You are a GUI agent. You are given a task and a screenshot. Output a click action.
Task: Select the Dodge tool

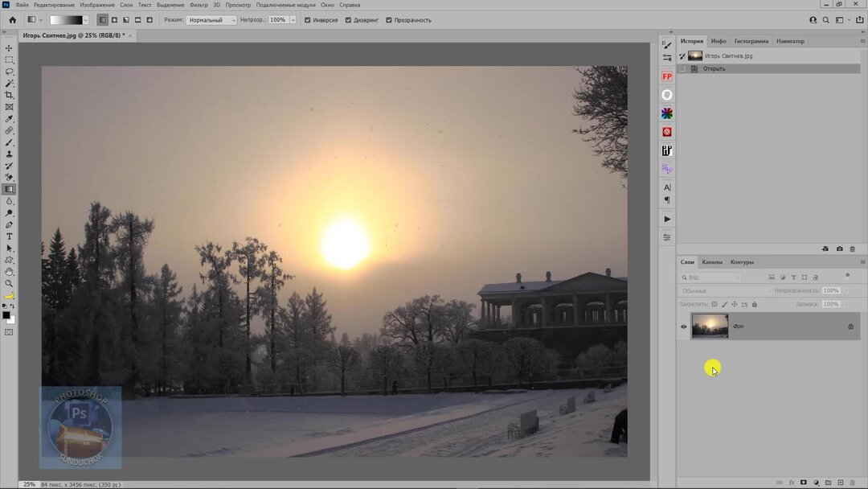(9, 212)
